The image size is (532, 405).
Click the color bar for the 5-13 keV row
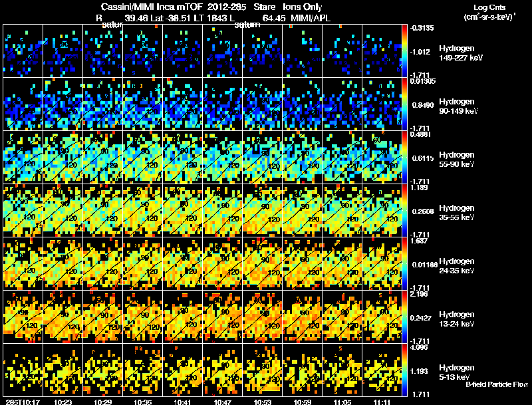(404, 370)
